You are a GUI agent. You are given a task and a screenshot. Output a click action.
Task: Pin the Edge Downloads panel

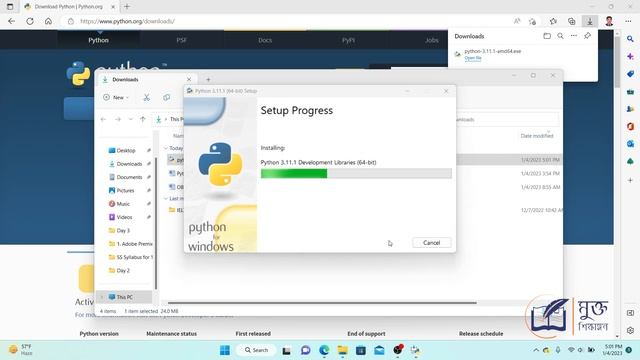(587, 36)
